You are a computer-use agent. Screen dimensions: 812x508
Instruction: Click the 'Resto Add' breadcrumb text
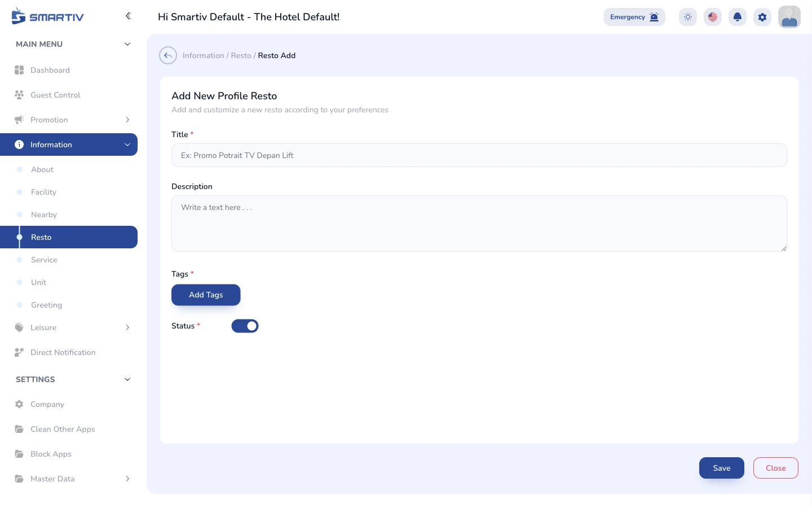point(277,55)
